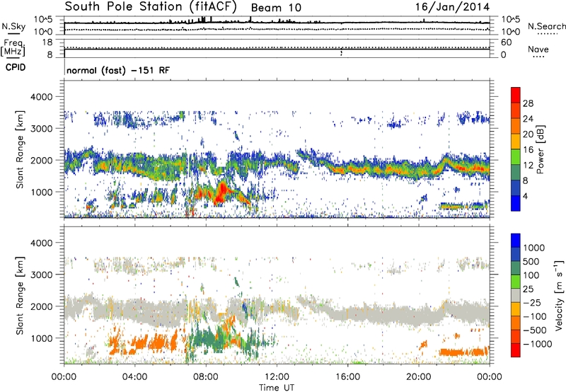Click the "South Pole Station (fitACF)" title
The height and width of the screenshot is (392, 566).
click(151, 7)
